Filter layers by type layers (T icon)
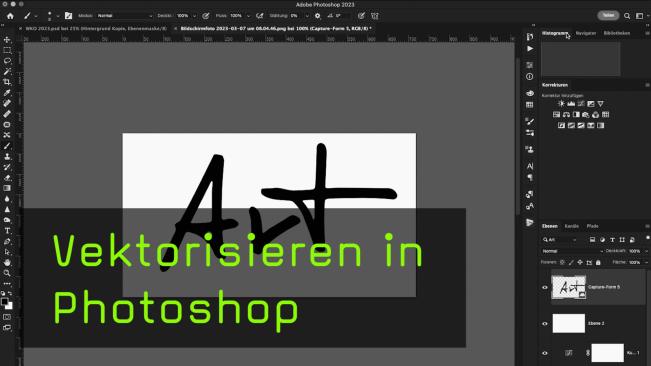Image resolution: width=651 pixels, height=366 pixels. (x=612, y=240)
